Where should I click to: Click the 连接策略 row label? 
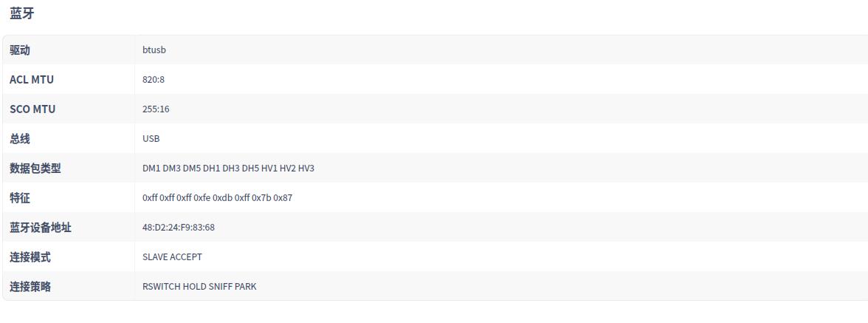[x=30, y=287]
